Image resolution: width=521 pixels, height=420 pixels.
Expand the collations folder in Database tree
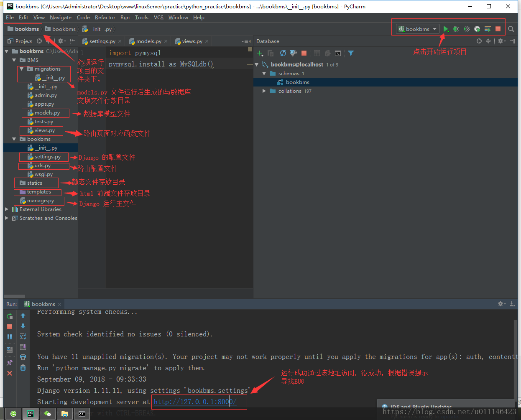point(264,91)
